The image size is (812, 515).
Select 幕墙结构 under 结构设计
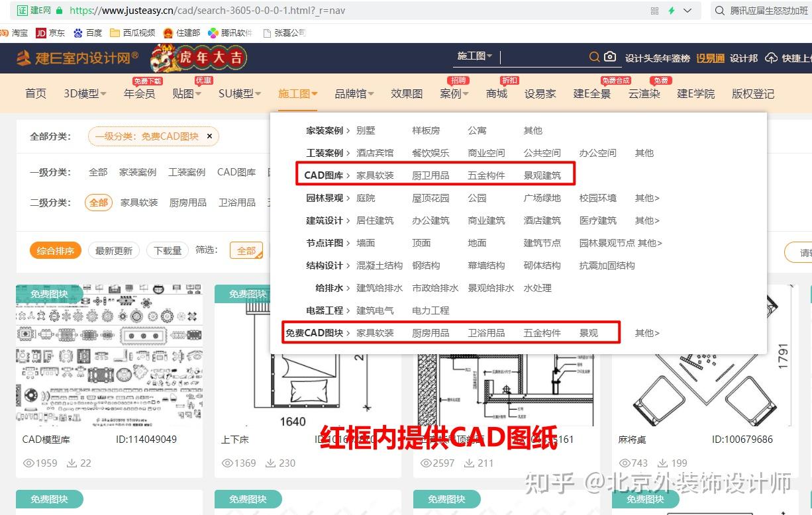pos(486,265)
